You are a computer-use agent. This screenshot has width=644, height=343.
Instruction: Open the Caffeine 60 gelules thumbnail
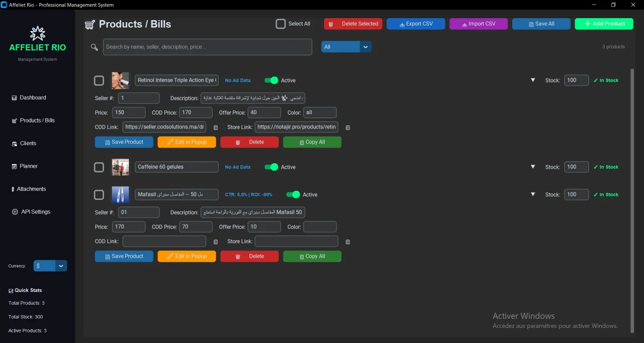pyautogui.click(x=120, y=167)
